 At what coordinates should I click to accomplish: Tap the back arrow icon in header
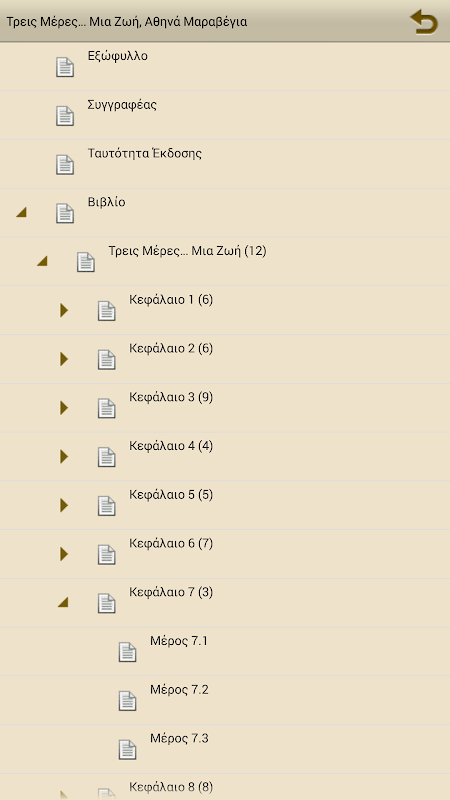(423, 22)
